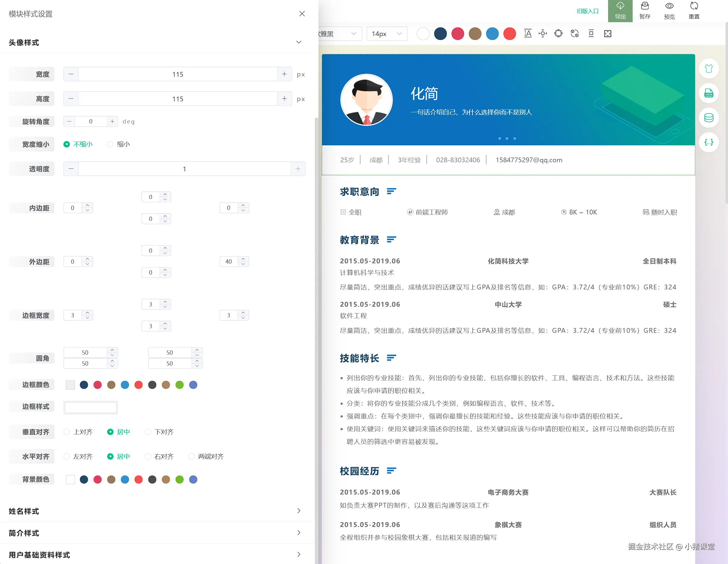Click the 透明度 input field
This screenshot has width=728, height=564.
tap(184, 169)
